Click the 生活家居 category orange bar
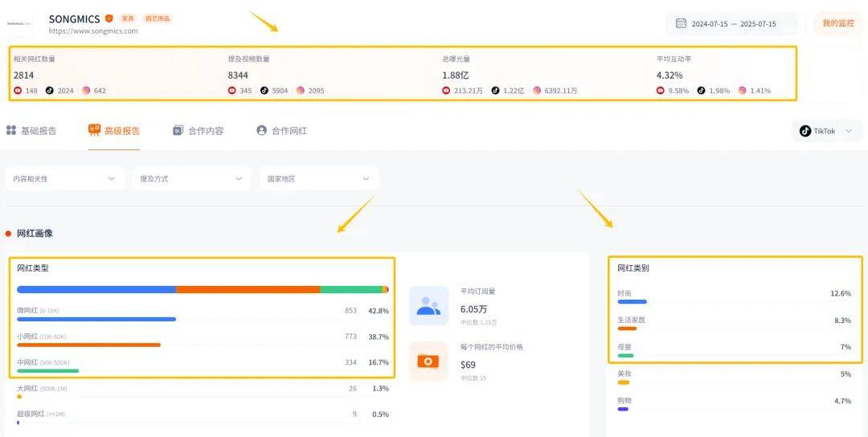The height and width of the screenshot is (437, 868). click(627, 329)
